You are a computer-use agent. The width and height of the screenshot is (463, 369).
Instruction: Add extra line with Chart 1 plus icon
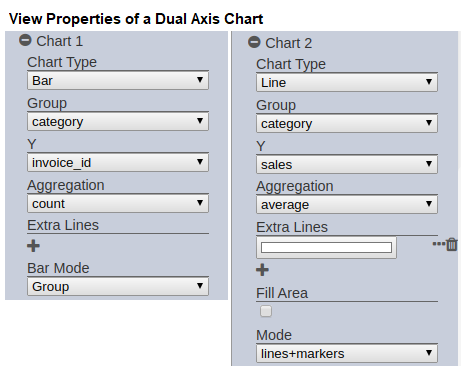point(33,246)
